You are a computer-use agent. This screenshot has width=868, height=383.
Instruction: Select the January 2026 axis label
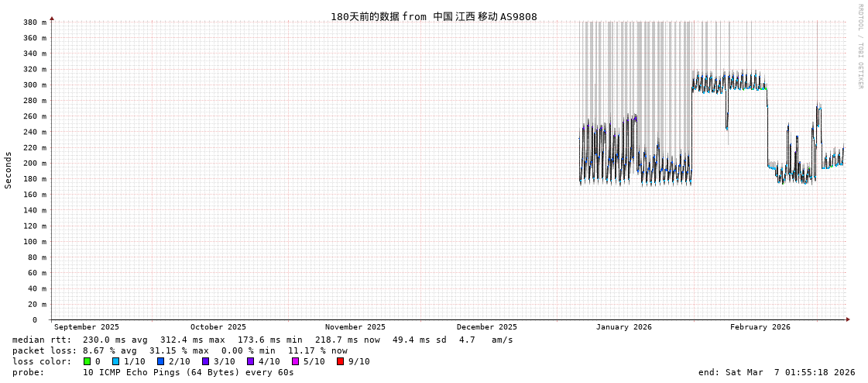[x=624, y=327]
